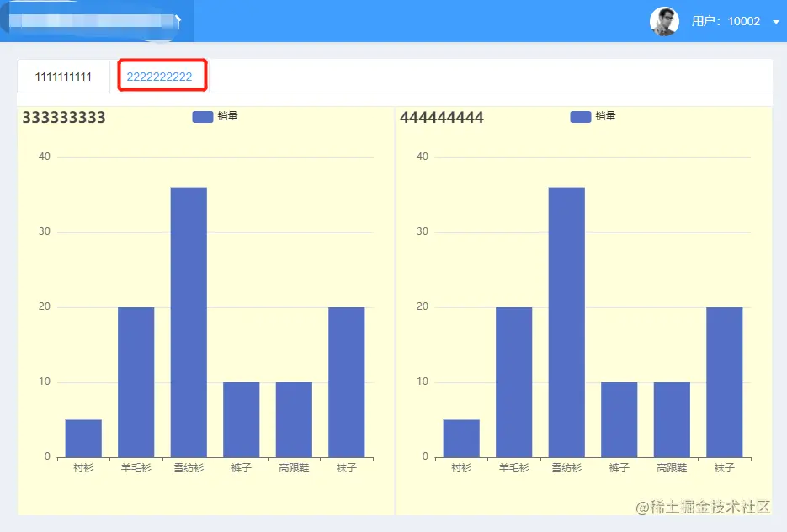Image resolution: width=787 pixels, height=532 pixels.
Task: Toggle 销量 legend swatch in chart 444444444
Action: (x=581, y=117)
